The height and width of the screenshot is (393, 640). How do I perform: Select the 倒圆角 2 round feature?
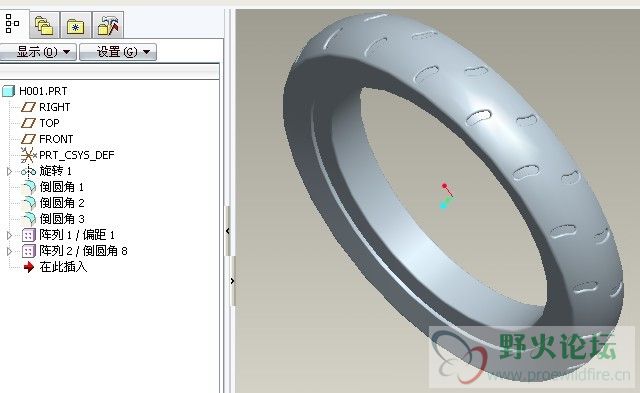pos(53,203)
